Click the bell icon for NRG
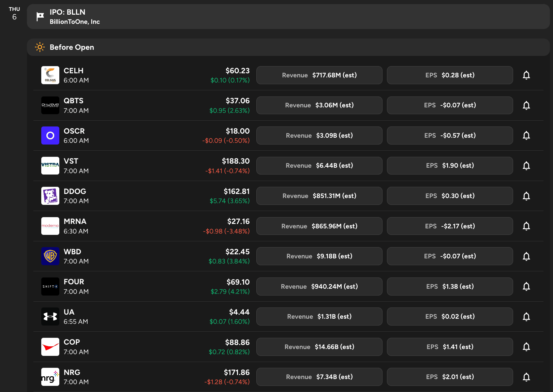This screenshot has height=392, width=553. point(526,377)
